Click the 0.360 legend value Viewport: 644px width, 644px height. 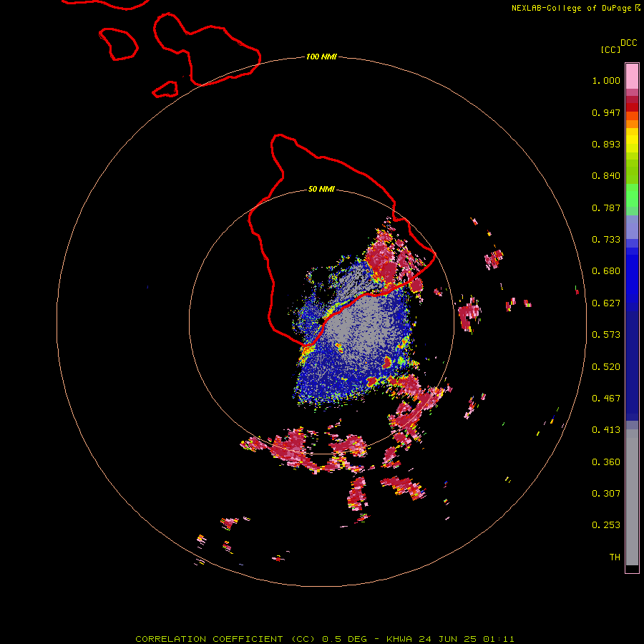point(606,462)
